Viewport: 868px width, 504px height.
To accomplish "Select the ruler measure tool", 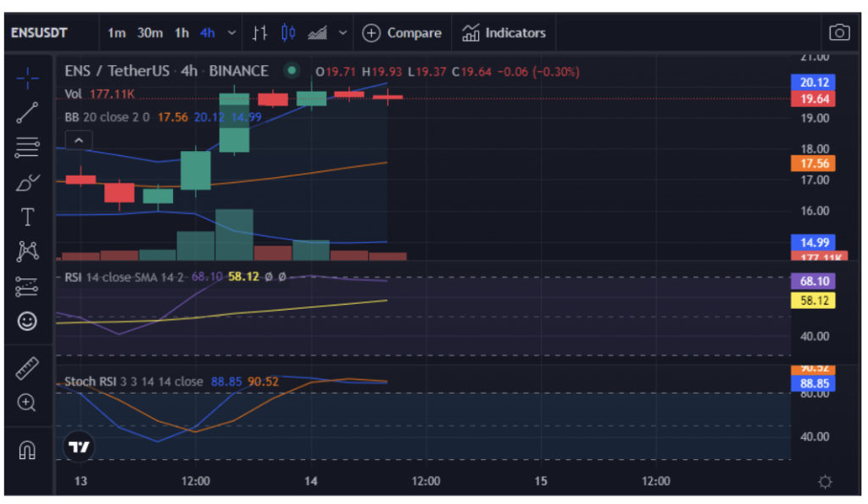I will tap(27, 367).
